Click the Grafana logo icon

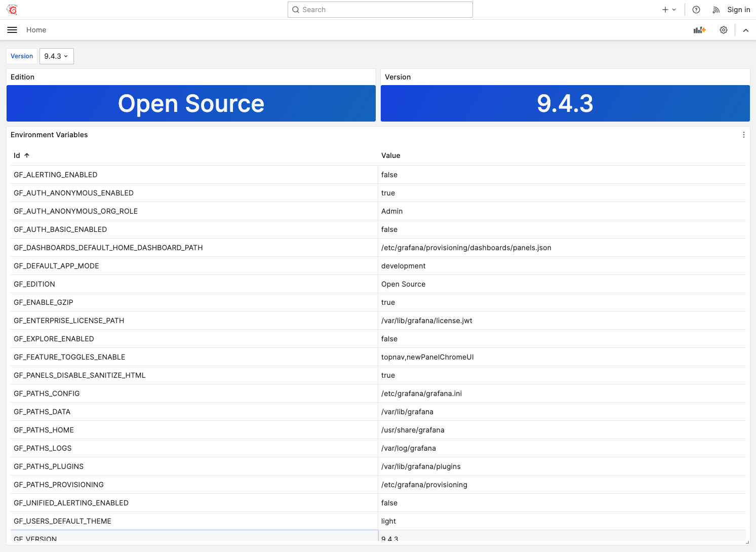click(x=12, y=10)
